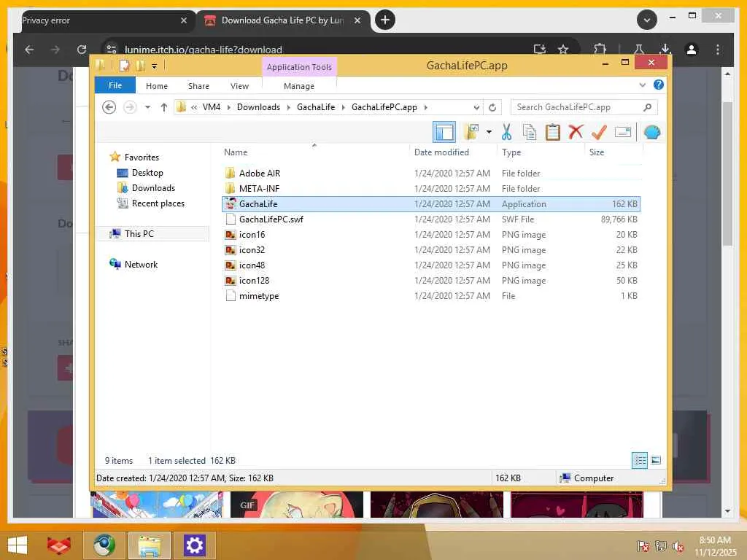Click the Copy icon in toolbar
This screenshot has height=560, width=747.
coord(530,132)
